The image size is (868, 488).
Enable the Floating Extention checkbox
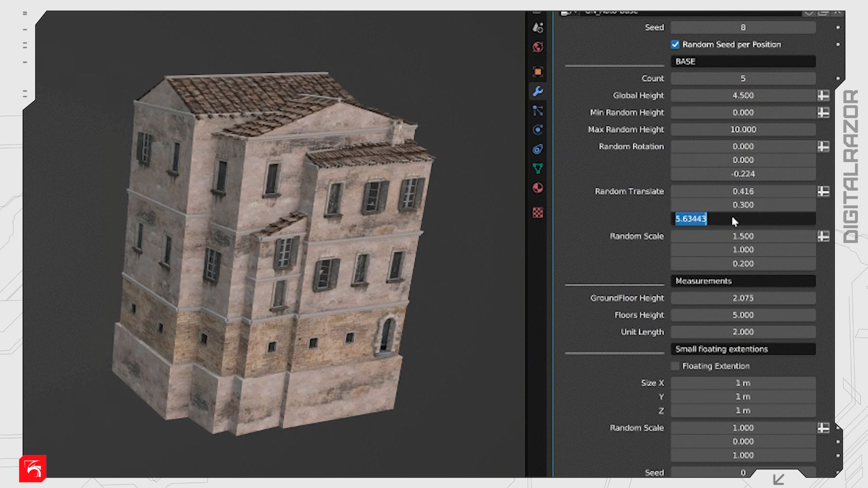click(675, 366)
